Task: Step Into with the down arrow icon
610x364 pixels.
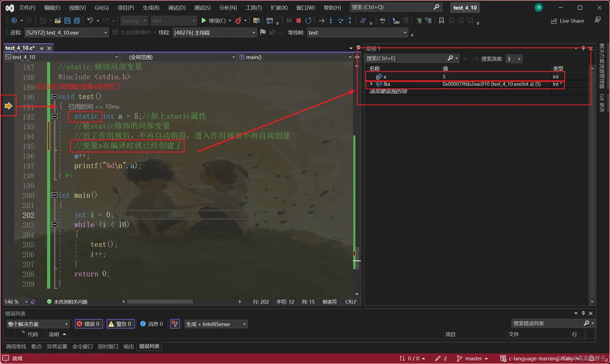Action: point(331,20)
